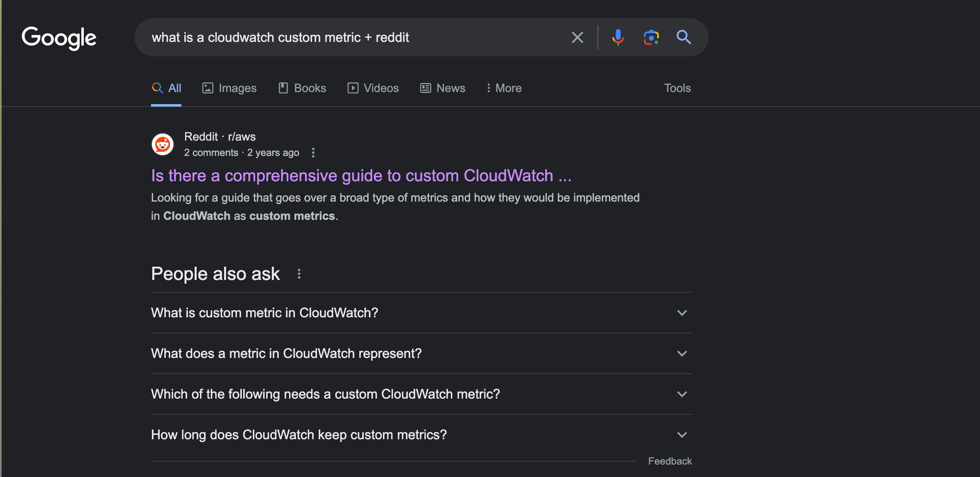Click the '2 comments · 2 years ago' text
Image resolution: width=980 pixels, height=477 pixels.
241,153
